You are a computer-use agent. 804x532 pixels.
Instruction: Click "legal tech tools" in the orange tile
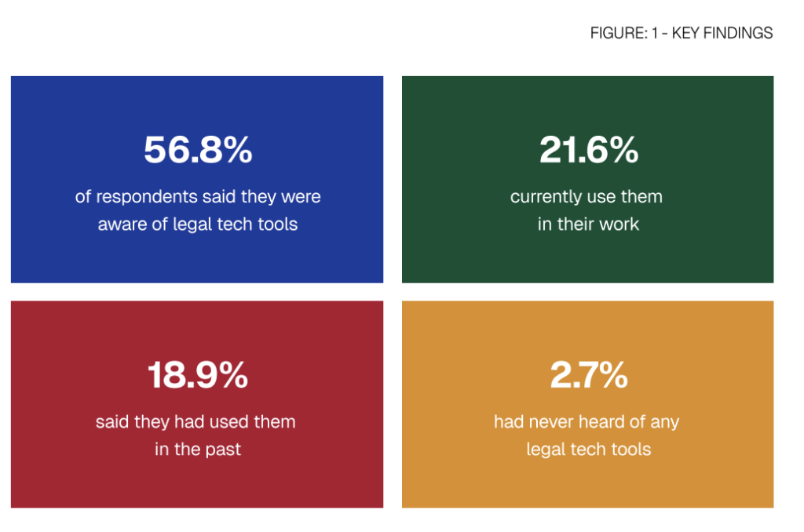tap(588, 450)
